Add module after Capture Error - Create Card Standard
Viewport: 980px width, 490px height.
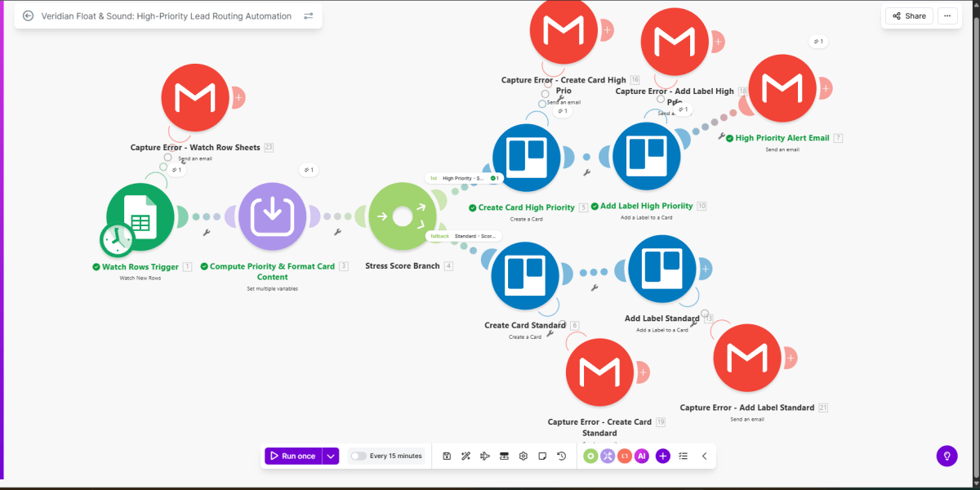[x=644, y=372]
